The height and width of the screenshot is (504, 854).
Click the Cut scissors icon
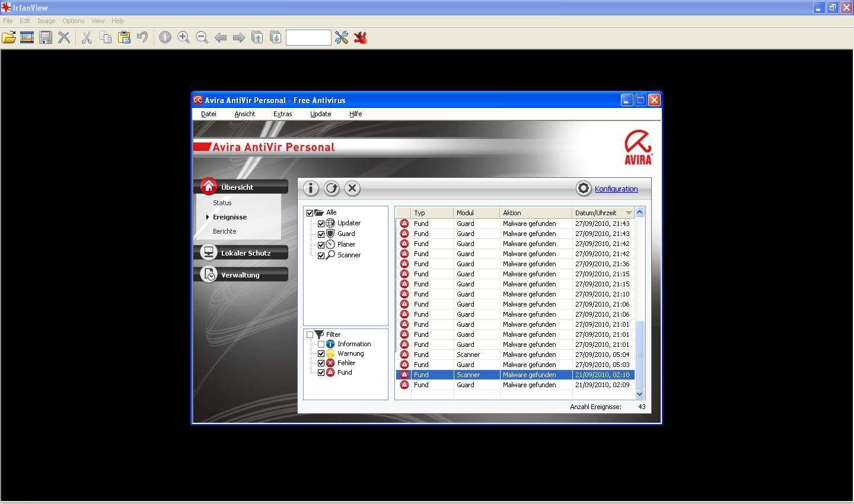click(87, 38)
